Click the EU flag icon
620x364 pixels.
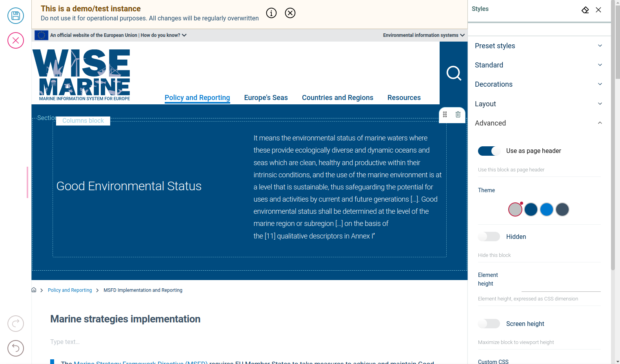tap(42, 35)
